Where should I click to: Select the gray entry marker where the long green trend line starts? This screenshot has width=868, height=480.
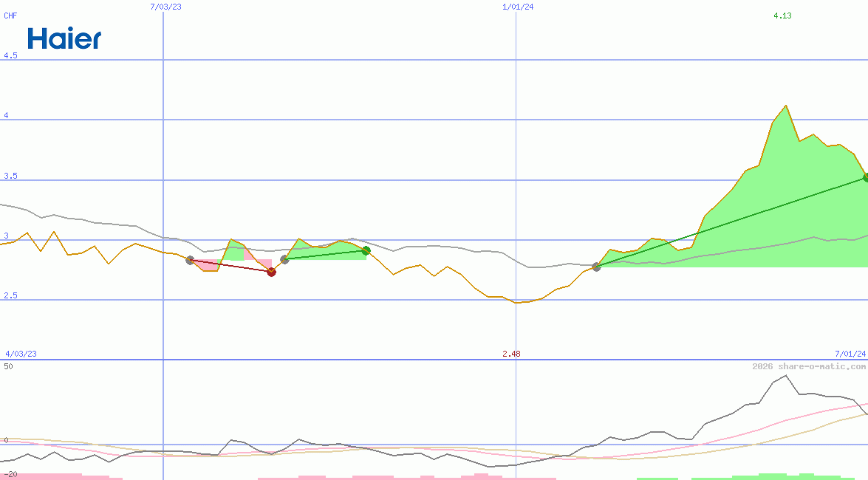597,267
